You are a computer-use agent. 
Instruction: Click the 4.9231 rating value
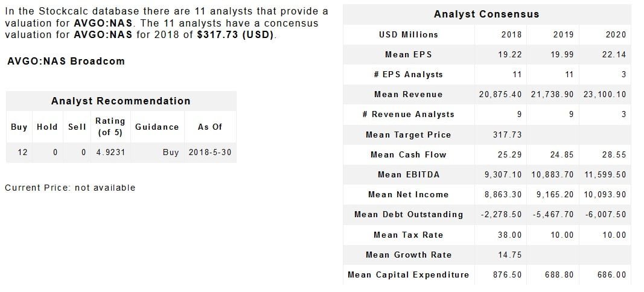point(110,152)
